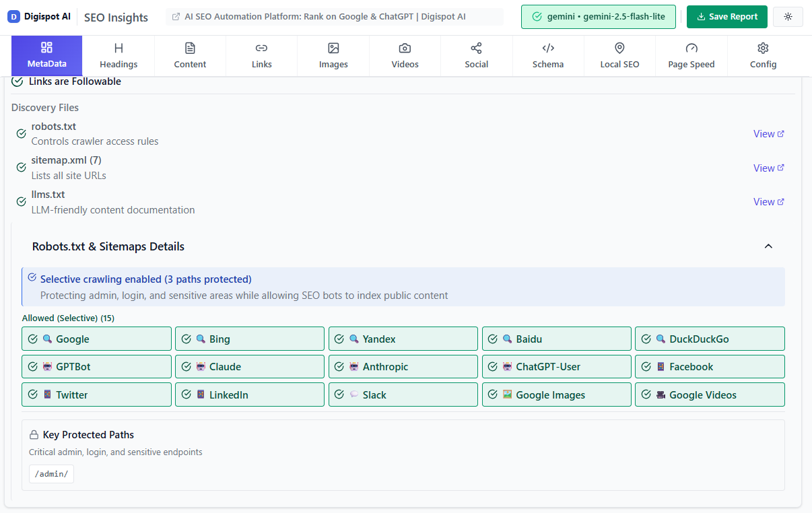Click the external link icon beside robots.txt View

pos(782,133)
